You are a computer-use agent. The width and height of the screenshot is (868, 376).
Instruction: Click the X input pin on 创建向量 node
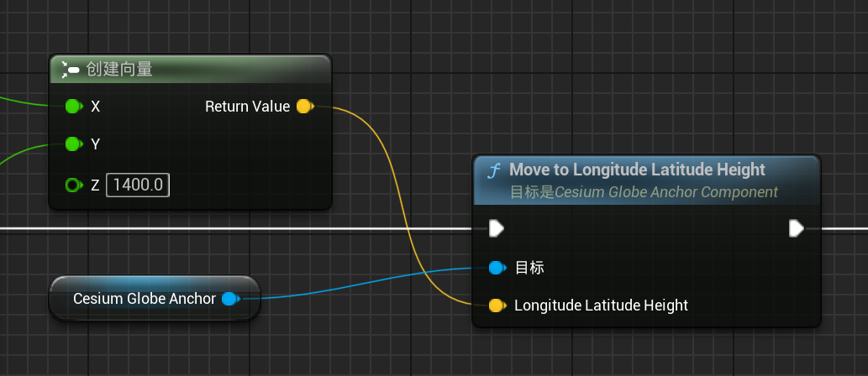74,106
